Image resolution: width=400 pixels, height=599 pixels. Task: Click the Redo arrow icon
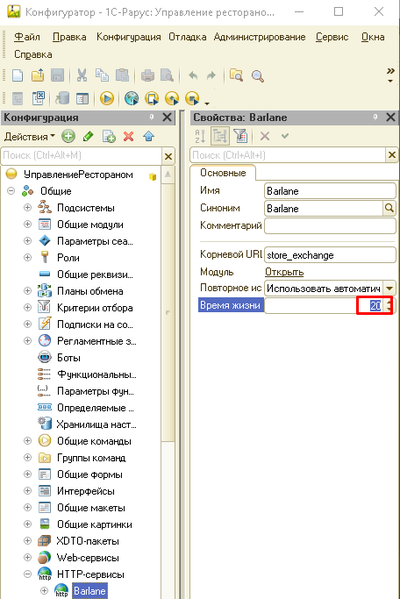pyautogui.click(x=211, y=76)
